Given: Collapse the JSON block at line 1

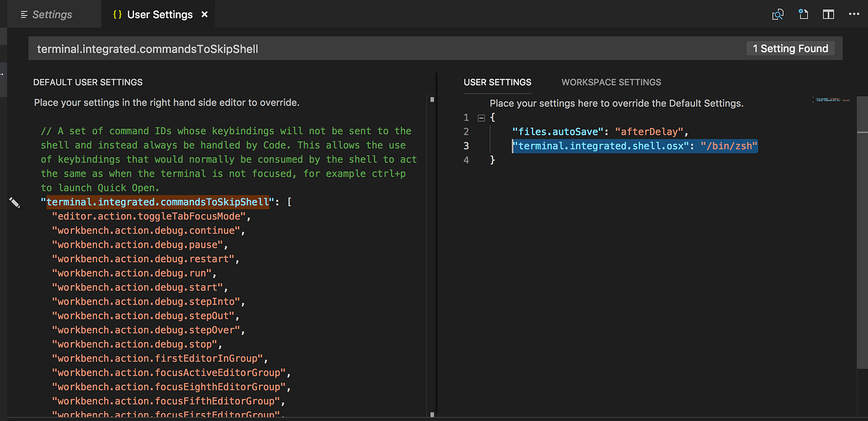Looking at the screenshot, I should 481,117.
